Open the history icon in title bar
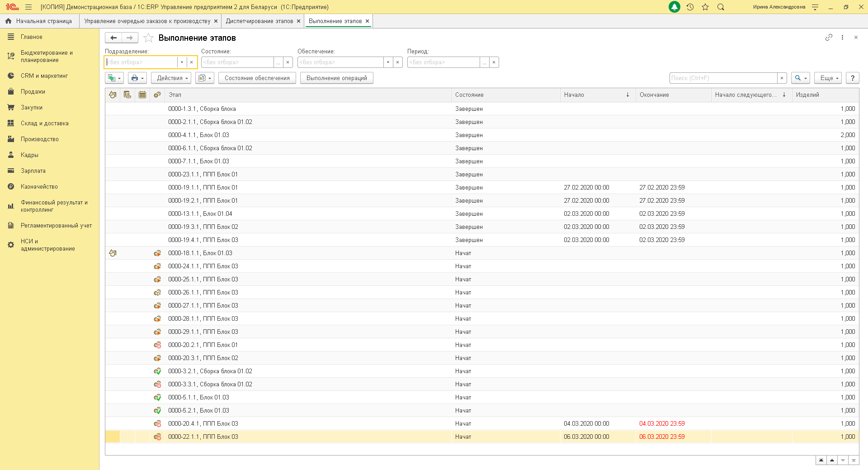 690,7
